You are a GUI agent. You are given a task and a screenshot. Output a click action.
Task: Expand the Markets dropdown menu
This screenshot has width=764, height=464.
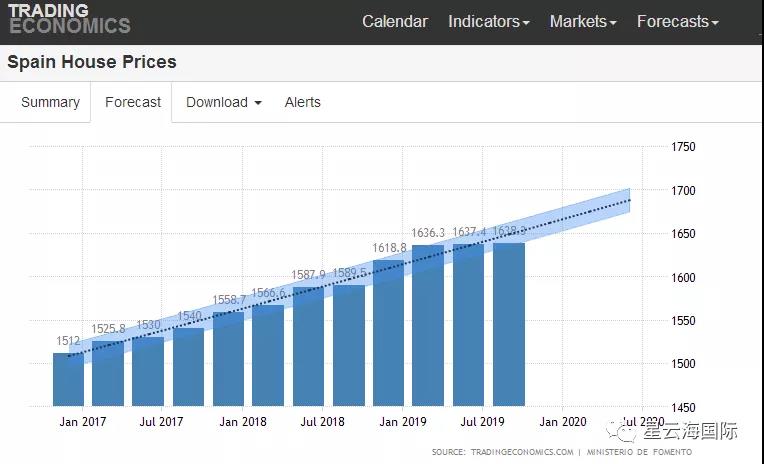tap(583, 21)
